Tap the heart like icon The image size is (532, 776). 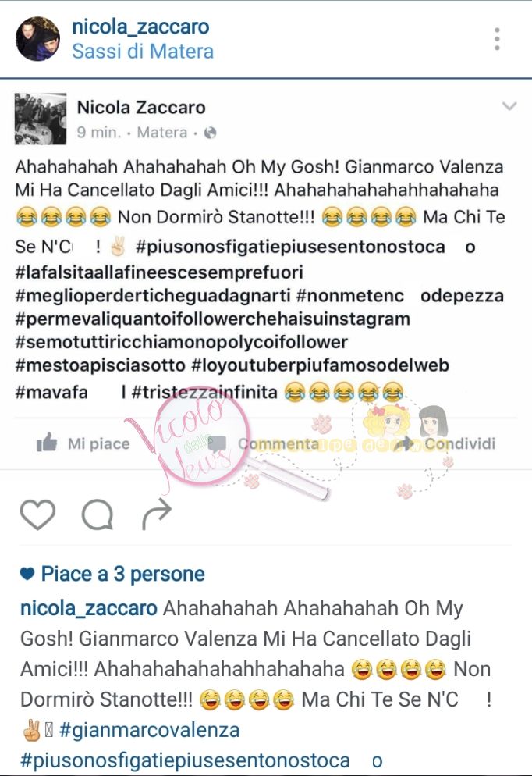coord(37,514)
